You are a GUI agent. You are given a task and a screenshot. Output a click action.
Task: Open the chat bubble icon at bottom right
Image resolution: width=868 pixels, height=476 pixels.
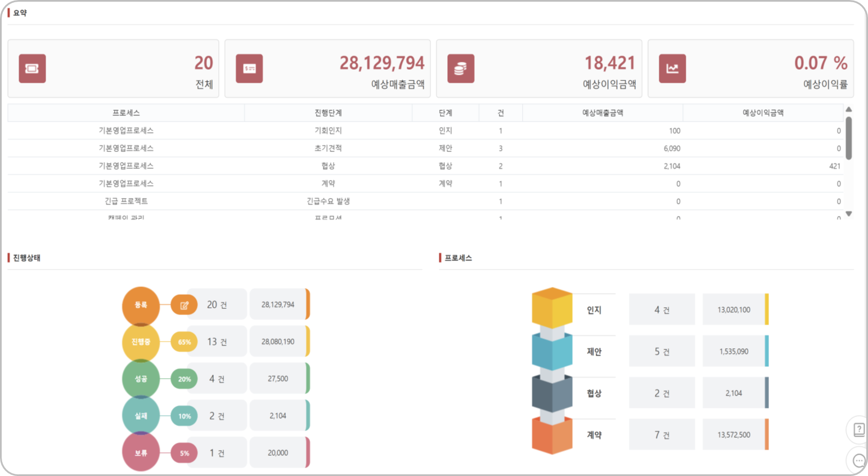pyautogui.click(x=858, y=461)
